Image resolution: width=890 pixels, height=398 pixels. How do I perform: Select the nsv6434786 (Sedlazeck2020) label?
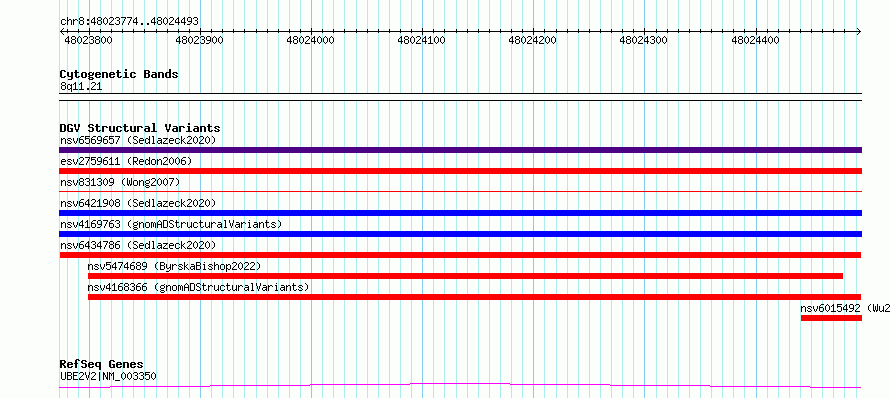click(x=138, y=245)
